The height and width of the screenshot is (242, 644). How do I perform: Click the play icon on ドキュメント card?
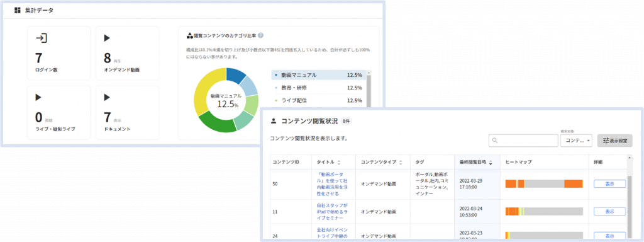coord(107,98)
